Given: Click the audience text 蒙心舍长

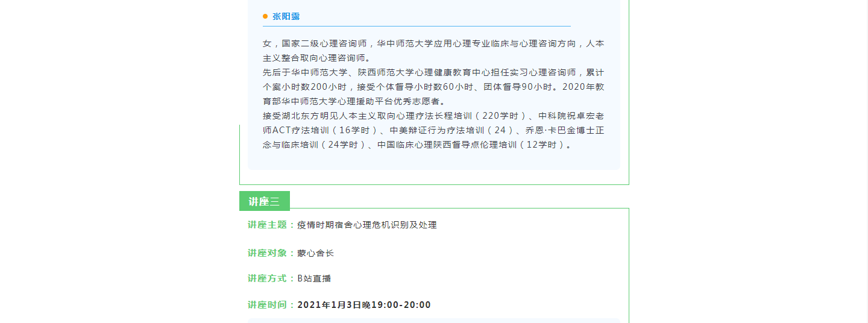Looking at the screenshot, I should 315,253.
